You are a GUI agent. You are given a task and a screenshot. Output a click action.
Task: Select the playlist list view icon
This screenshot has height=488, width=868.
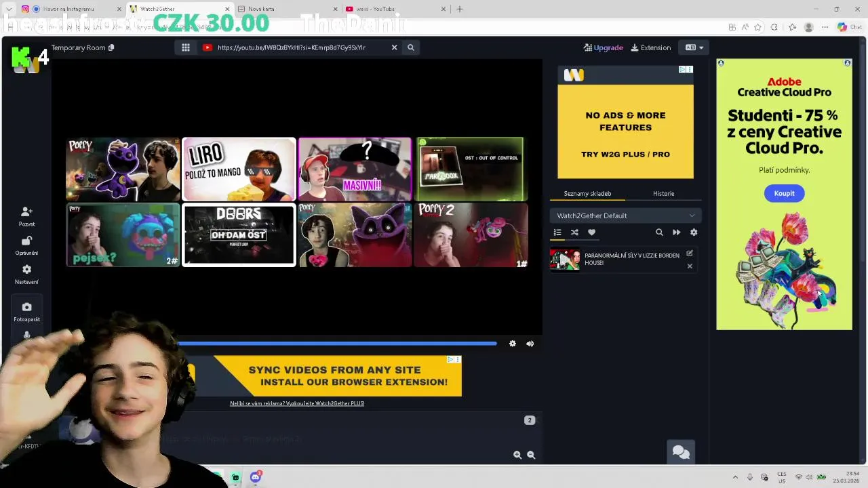point(557,232)
